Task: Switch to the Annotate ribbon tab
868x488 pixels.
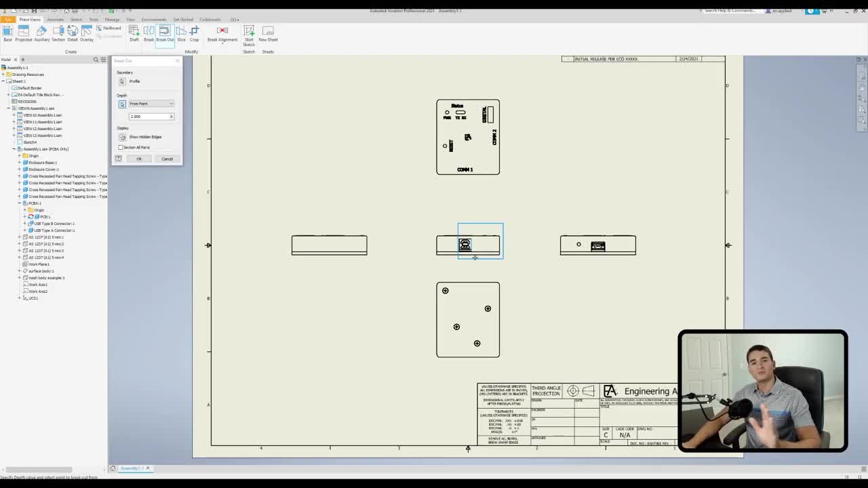Action: pos(55,20)
